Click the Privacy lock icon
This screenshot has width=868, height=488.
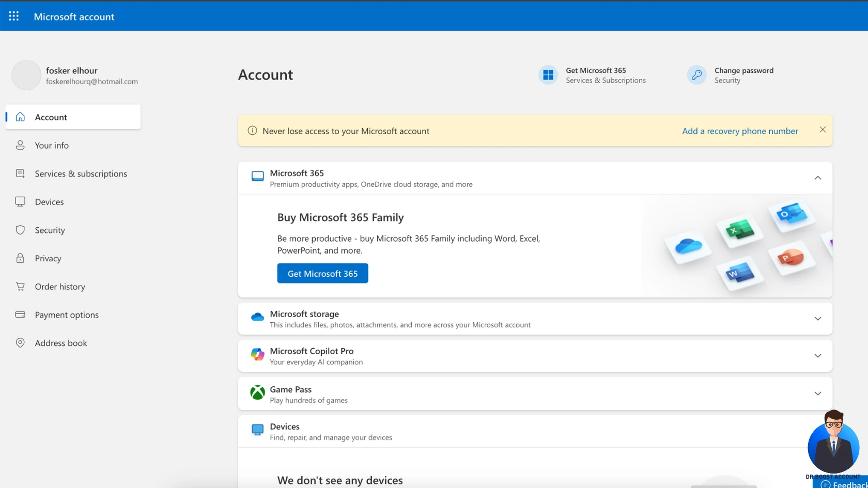click(20, 258)
